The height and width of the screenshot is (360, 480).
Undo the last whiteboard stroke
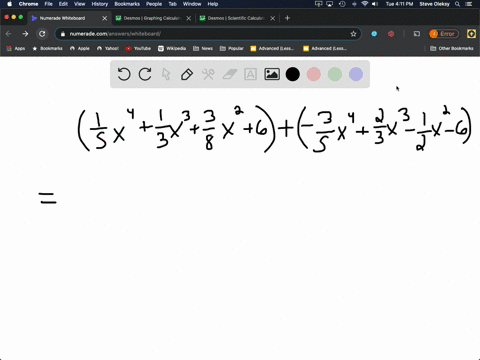[124, 74]
